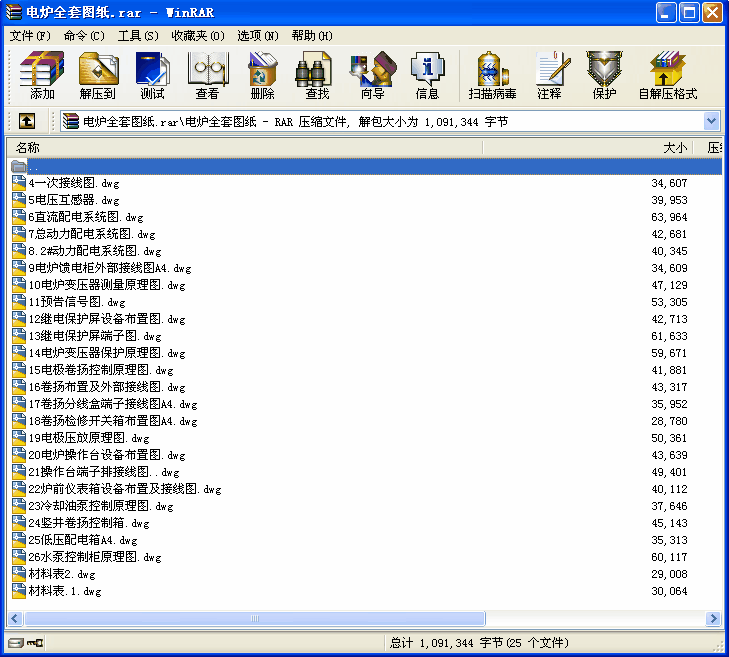Select file 6直流配电系统图.dwg
729x657 pixels.
(86, 217)
